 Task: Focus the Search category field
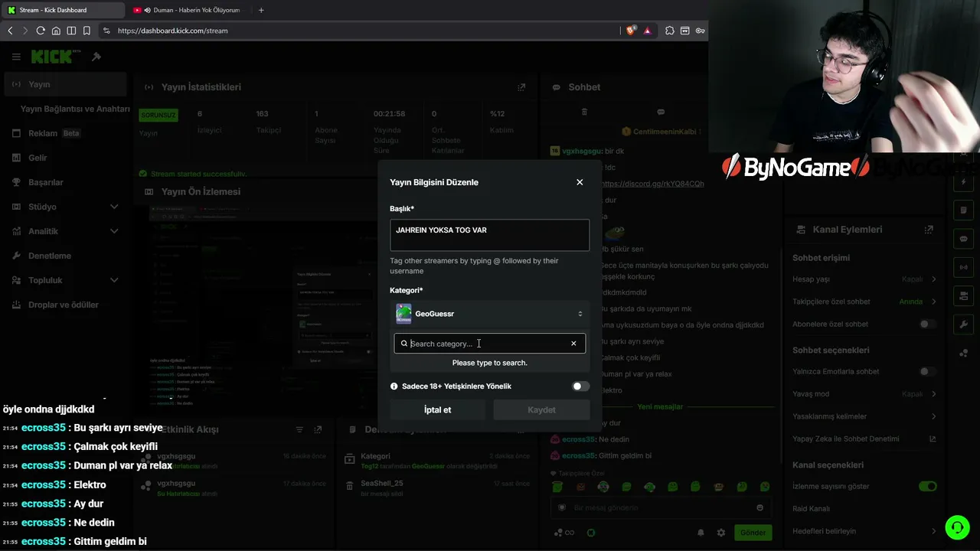point(490,344)
